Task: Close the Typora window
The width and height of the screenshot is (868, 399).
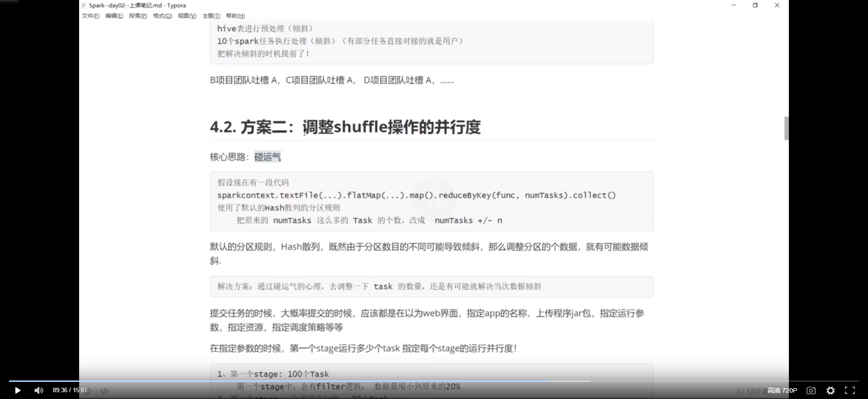Action: click(777, 5)
